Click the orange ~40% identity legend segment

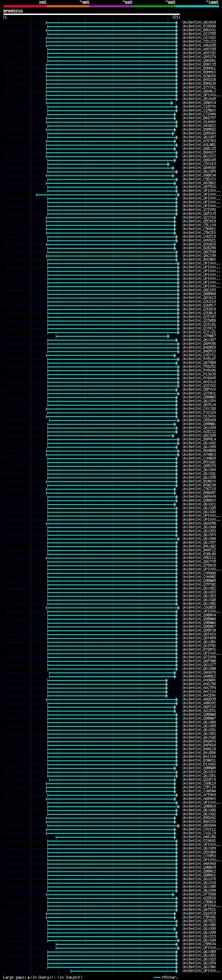pyautogui.click(x=68, y=6)
